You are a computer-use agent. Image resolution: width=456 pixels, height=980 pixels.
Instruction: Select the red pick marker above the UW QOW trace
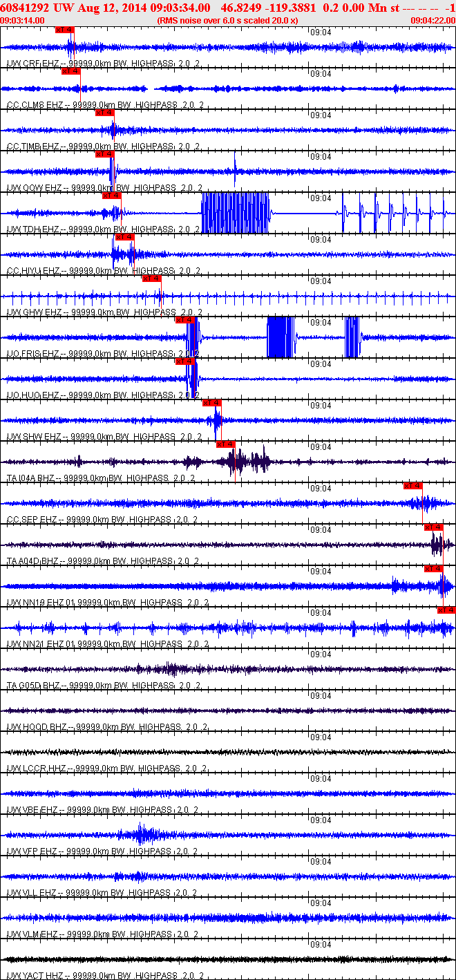[x=104, y=154]
